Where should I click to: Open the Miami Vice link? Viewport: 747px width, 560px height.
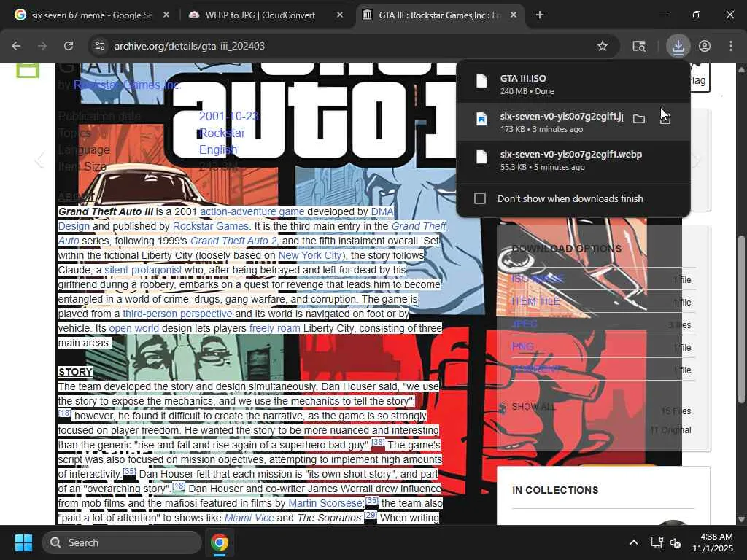click(x=249, y=518)
